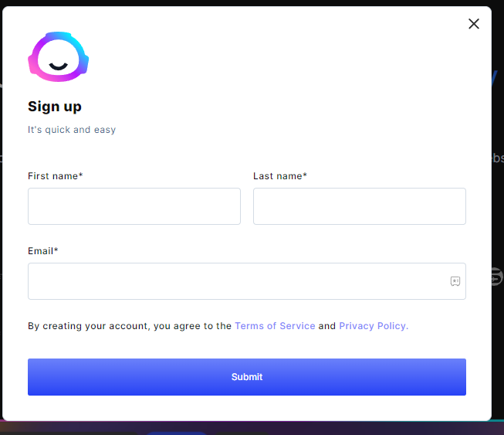Close the Sign up dialog
This screenshot has height=435, width=504.
click(x=473, y=23)
